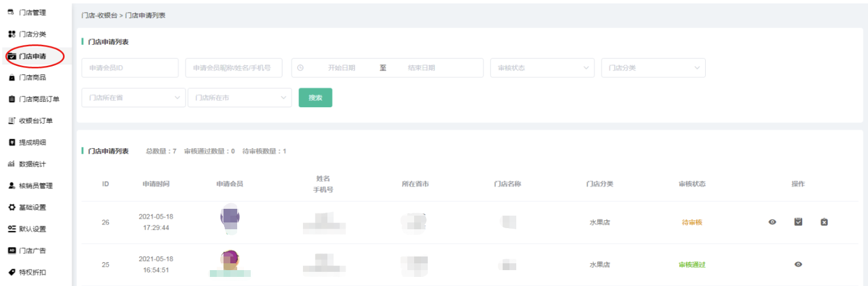Screen dimensions: 868x286
Task: Click the 门店广告 AD icon
Action: tap(11, 250)
